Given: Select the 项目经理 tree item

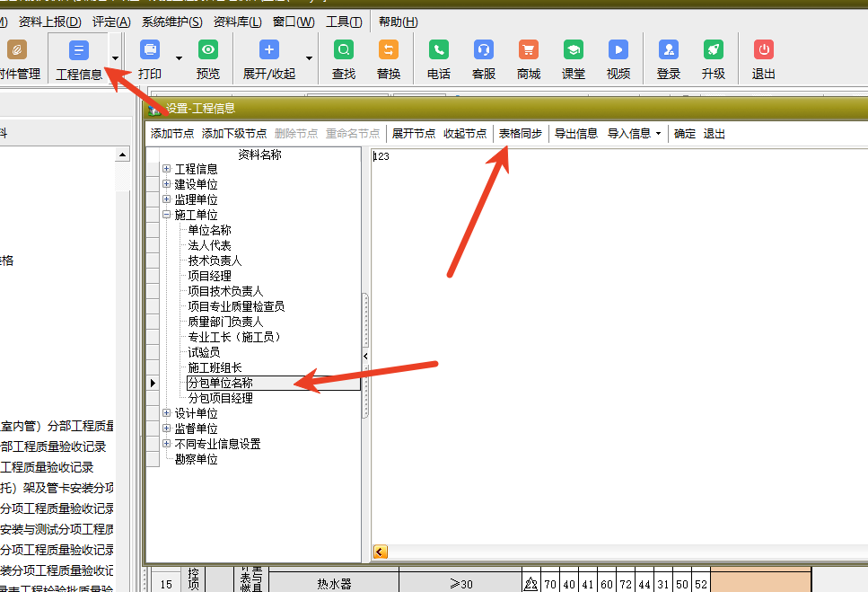Looking at the screenshot, I should (x=209, y=276).
